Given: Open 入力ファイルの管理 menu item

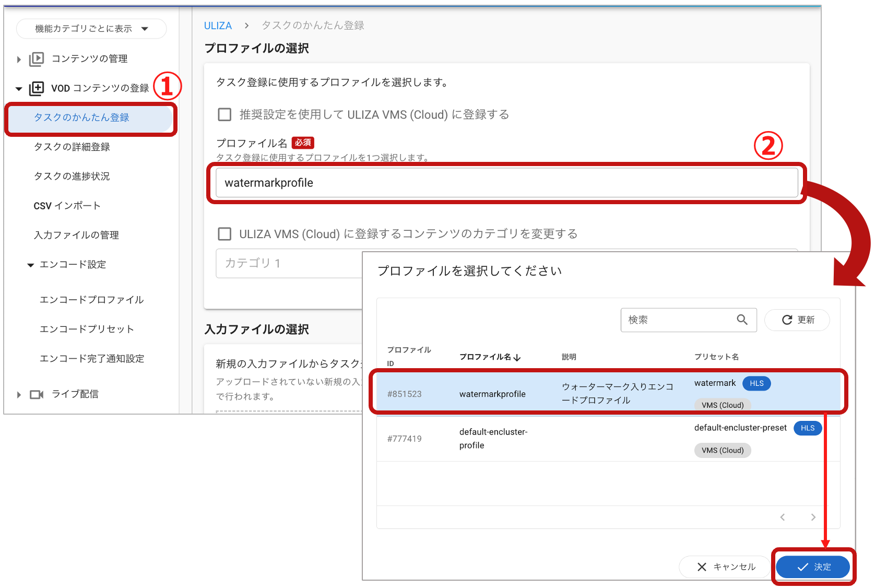Looking at the screenshot, I should [x=76, y=235].
